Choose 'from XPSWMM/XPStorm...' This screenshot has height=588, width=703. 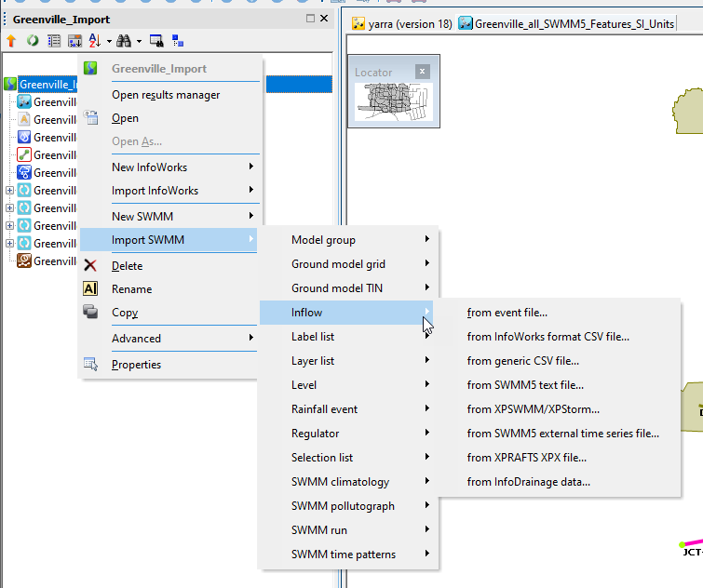(x=559, y=409)
